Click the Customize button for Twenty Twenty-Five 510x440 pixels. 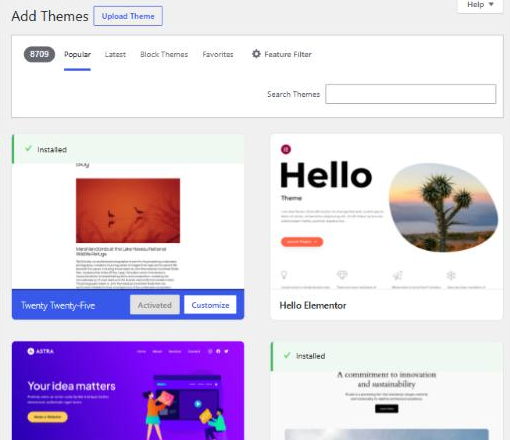(210, 305)
